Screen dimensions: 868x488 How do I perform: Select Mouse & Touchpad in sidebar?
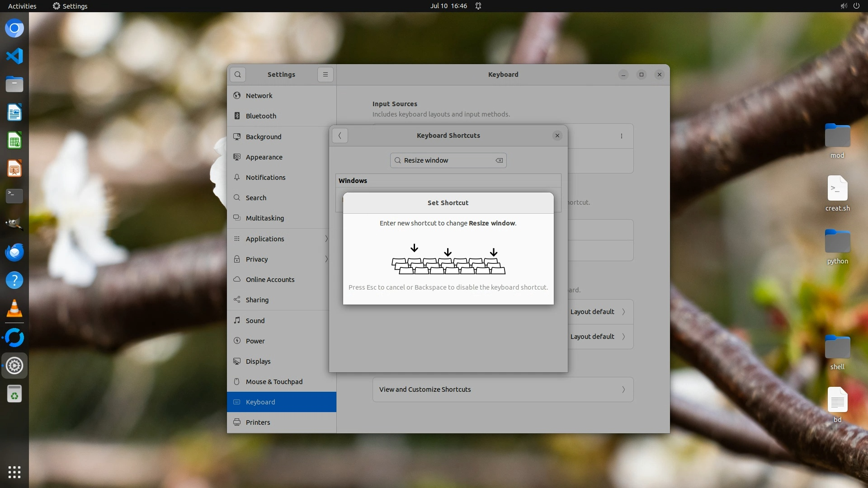274,382
